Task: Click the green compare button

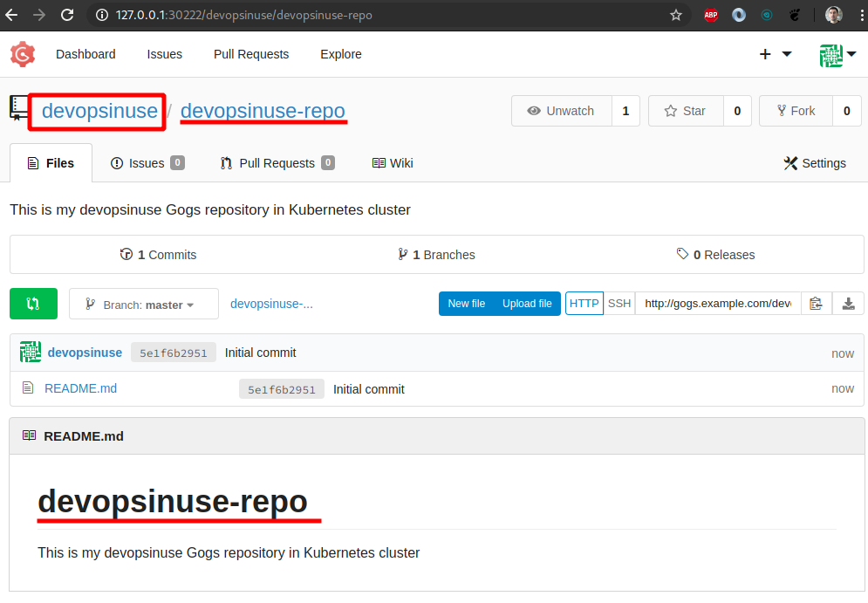Action: (x=33, y=304)
